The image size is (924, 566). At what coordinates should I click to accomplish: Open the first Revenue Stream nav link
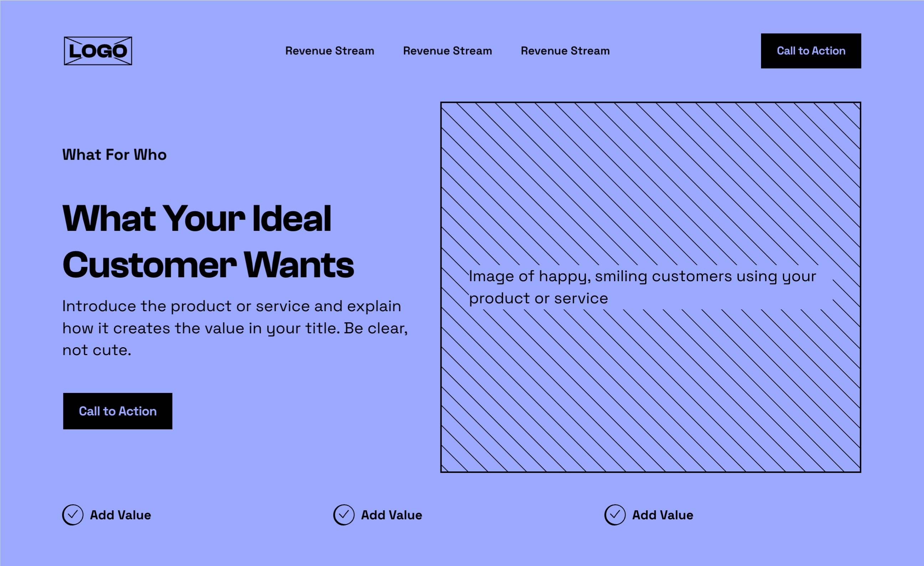(330, 51)
